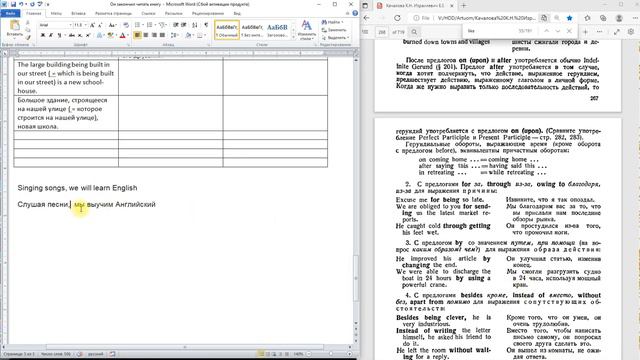Toggle Strikethrough formatting
This screenshot has width=640, height=360.
click(72, 36)
